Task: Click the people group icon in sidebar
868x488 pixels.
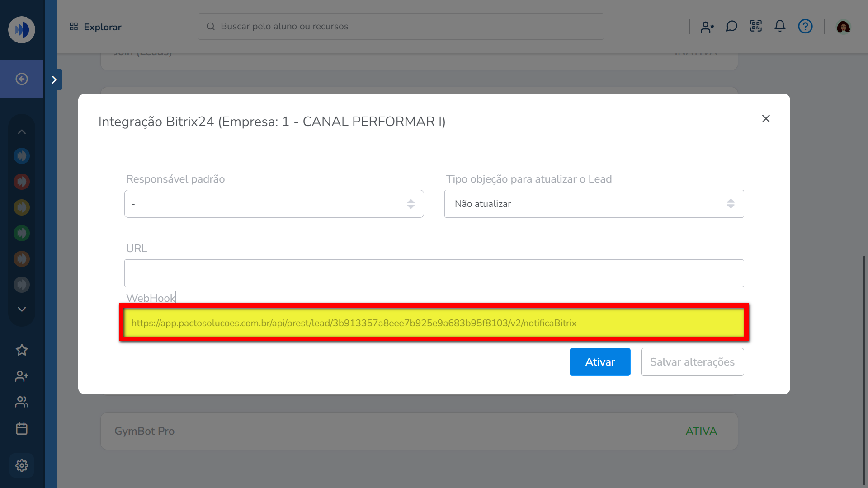Action: tap(22, 402)
